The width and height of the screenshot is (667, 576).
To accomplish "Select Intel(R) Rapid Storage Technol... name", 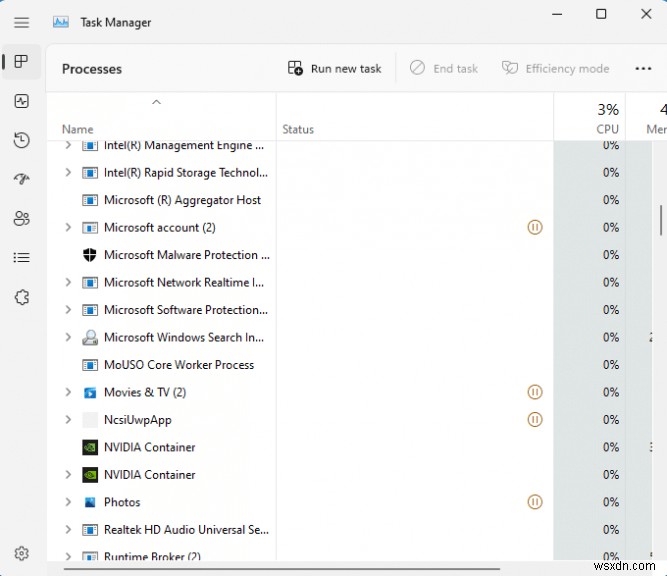I will click(186, 173).
